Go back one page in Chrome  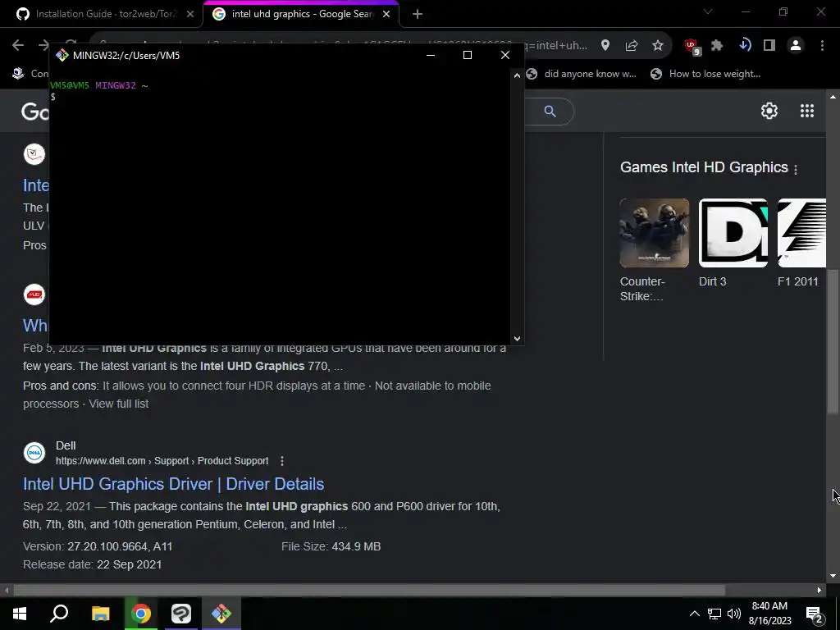coord(18,46)
